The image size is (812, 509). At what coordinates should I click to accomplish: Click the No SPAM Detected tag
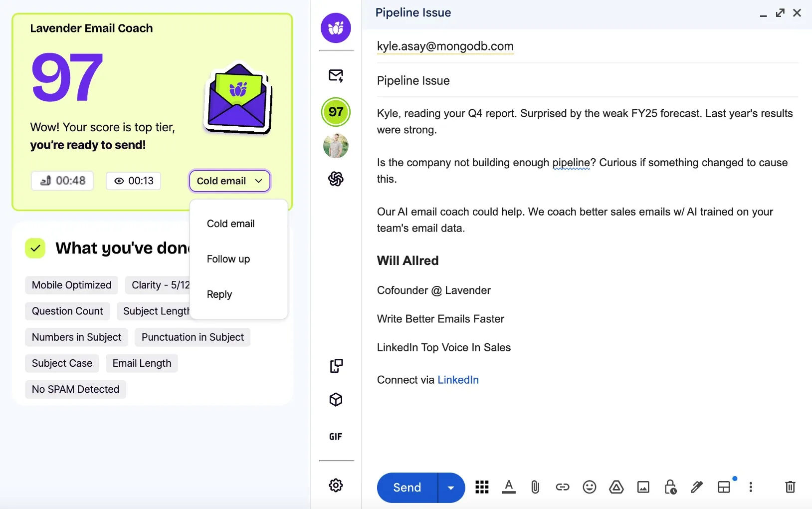(x=75, y=389)
